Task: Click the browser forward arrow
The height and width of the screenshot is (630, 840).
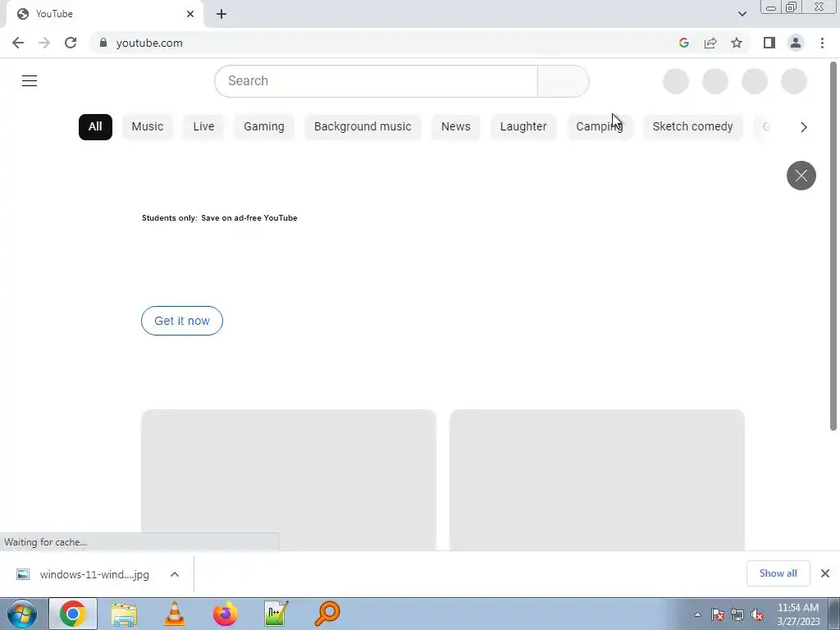Action: pyautogui.click(x=44, y=43)
